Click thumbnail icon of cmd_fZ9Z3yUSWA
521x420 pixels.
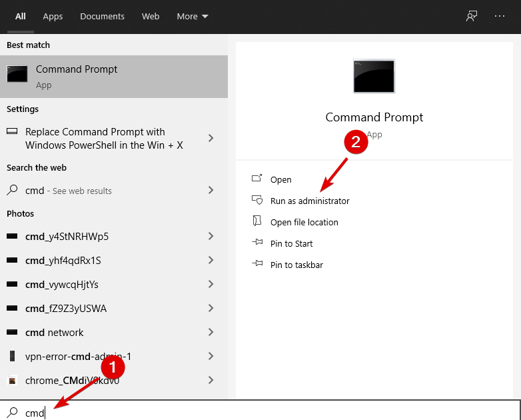[x=12, y=308]
